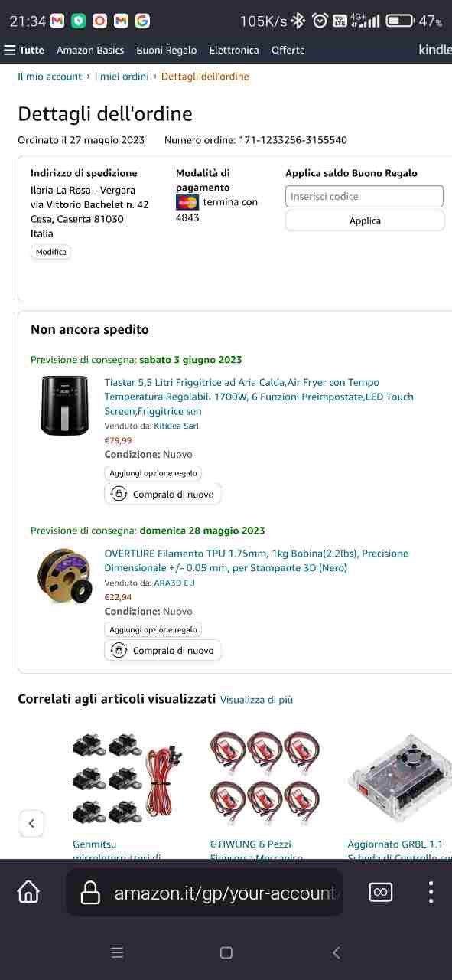Screen dimensions: 452x980
Task: Tap the Android recent apps icon
Action: pos(117,952)
